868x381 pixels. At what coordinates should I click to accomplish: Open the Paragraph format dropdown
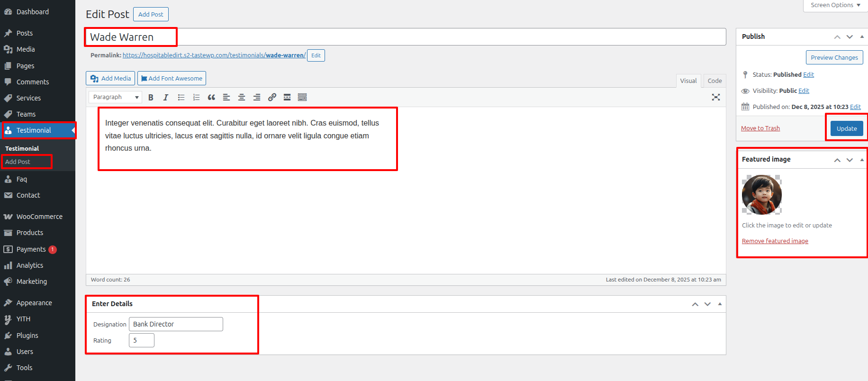[x=115, y=97]
